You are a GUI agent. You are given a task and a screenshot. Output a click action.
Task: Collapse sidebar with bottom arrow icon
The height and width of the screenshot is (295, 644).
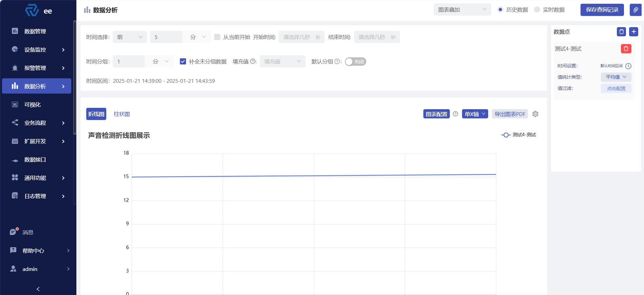[38, 289]
